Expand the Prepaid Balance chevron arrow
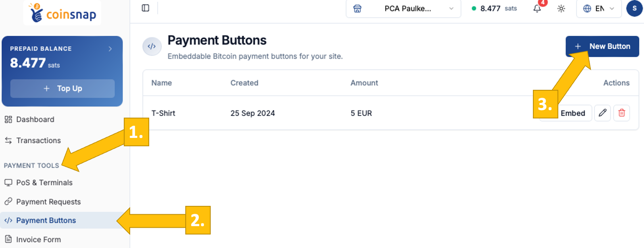The image size is (644, 248). click(110, 48)
